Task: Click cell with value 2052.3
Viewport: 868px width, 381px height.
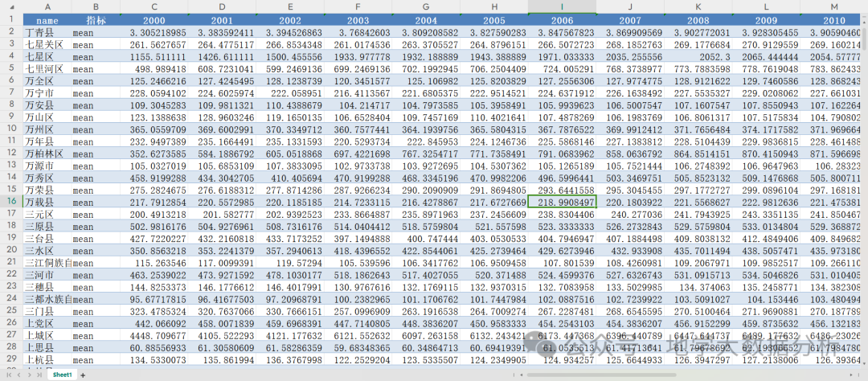Action: coord(698,57)
